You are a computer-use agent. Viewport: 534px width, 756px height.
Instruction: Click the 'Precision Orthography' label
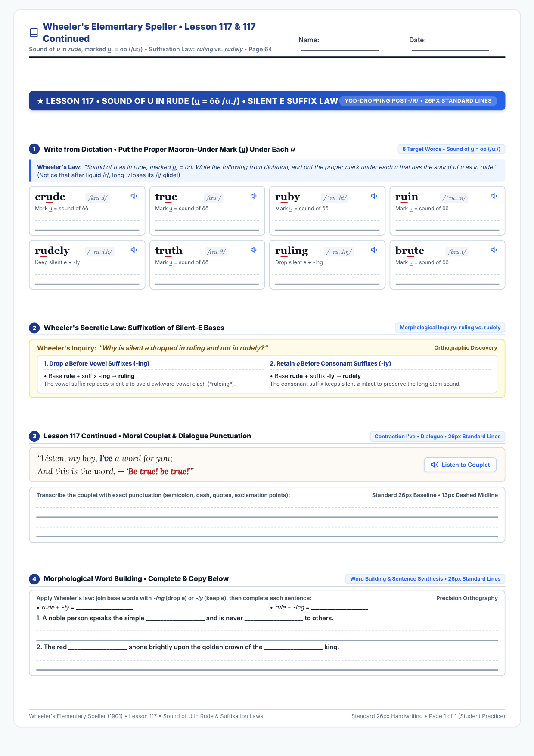tap(467, 598)
